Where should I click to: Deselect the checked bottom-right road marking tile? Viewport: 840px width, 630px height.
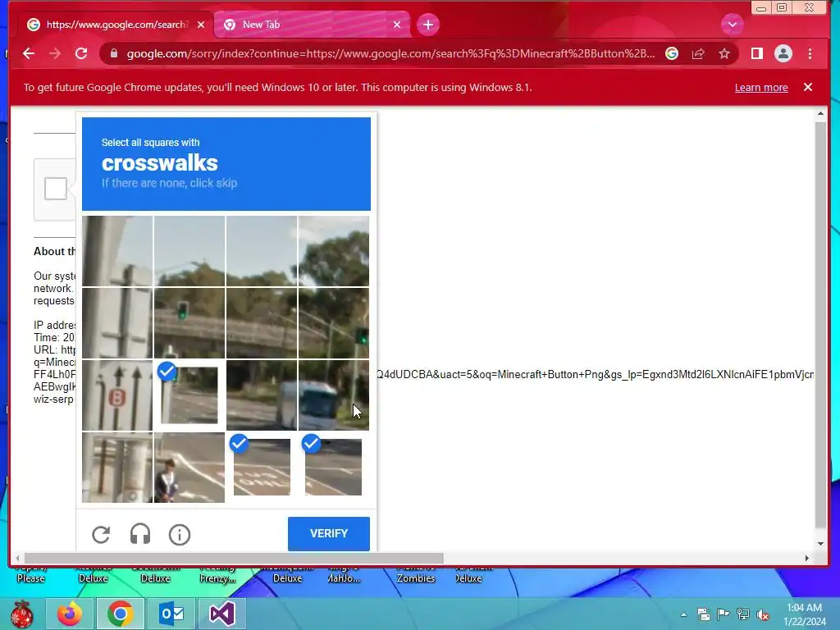[x=333, y=467]
